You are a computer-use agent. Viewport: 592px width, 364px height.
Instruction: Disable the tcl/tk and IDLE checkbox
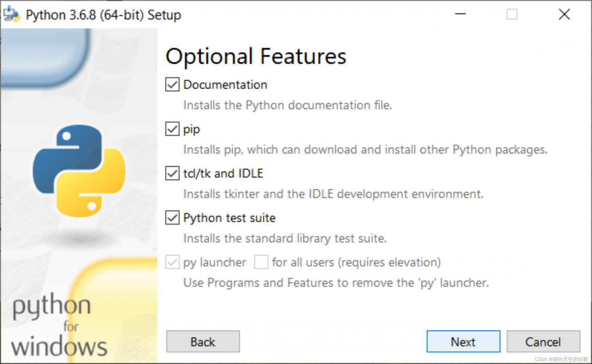(173, 174)
